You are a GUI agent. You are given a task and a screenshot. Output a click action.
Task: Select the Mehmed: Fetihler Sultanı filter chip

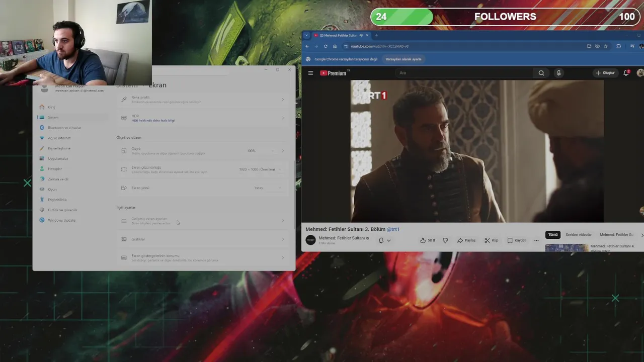tap(616, 235)
